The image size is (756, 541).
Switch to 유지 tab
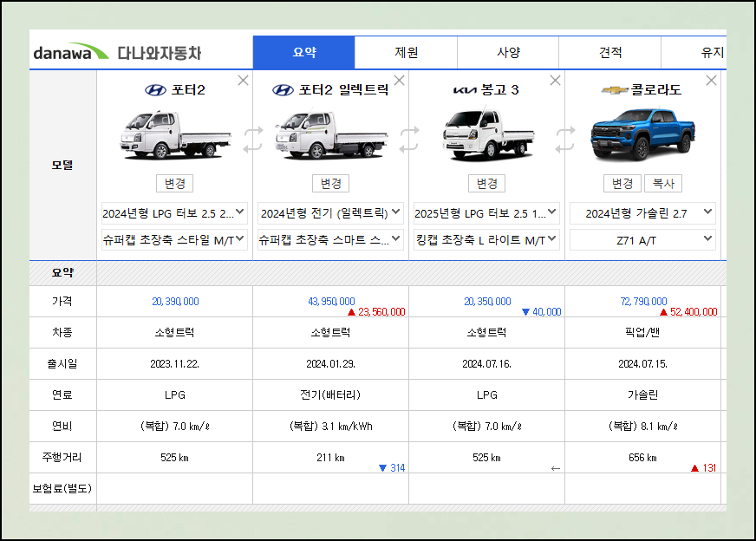(x=694, y=52)
